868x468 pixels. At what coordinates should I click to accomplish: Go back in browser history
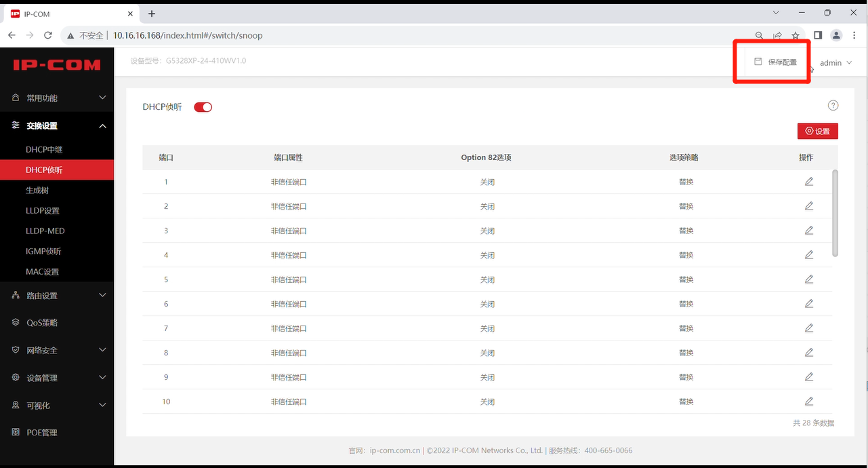click(12, 35)
